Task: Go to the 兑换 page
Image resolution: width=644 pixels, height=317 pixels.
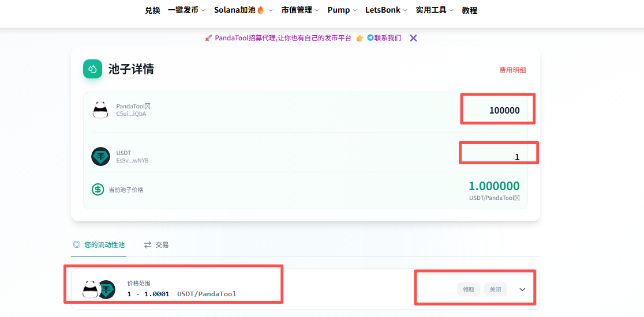Action: pos(152,10)
